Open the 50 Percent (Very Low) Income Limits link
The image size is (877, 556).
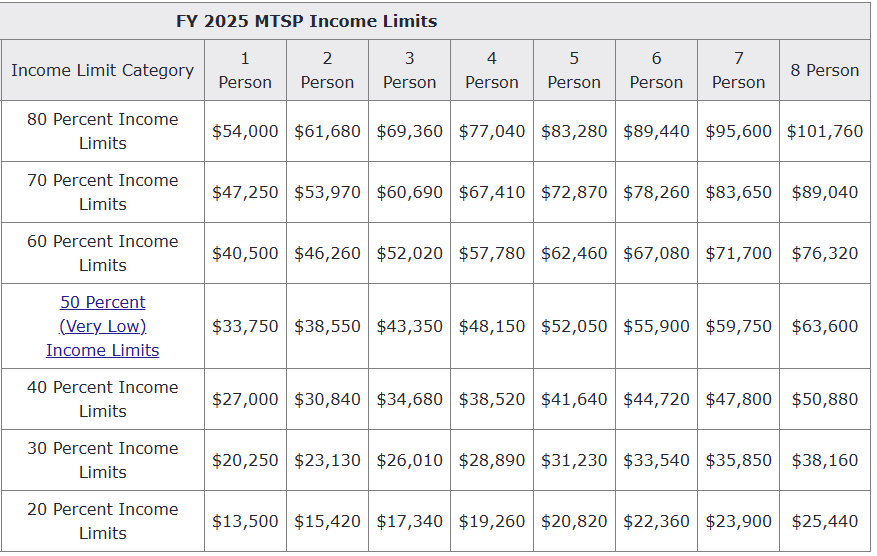tap(102, 326)
